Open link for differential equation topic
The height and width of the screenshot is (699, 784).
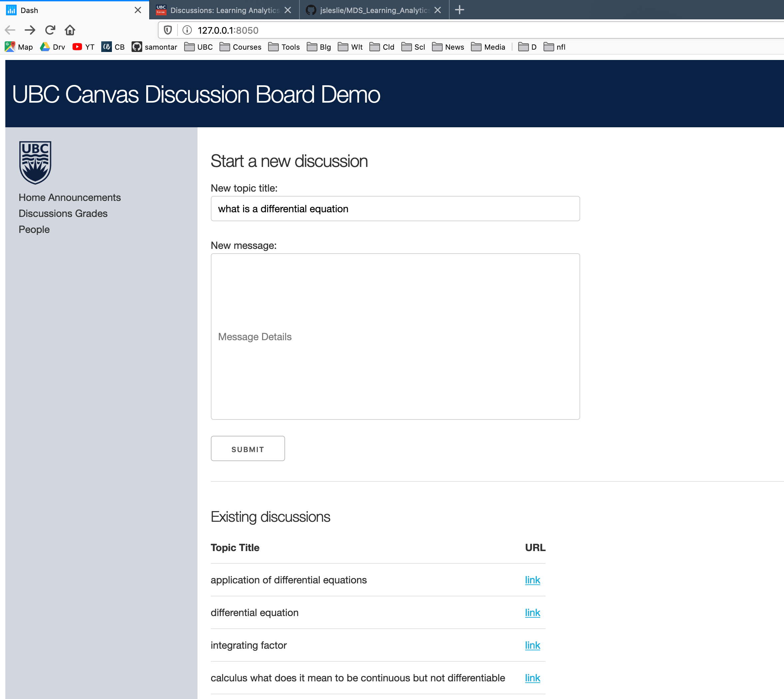[532, 613]
